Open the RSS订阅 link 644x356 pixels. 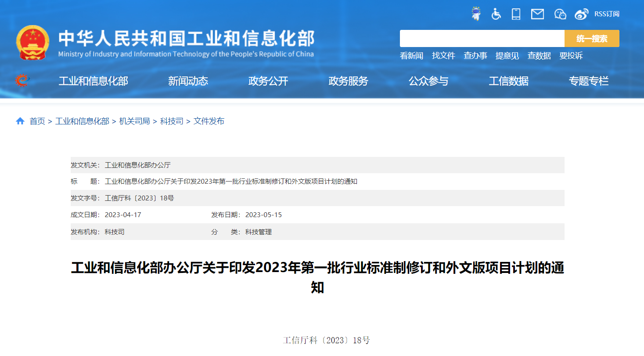tap(607, 14)
